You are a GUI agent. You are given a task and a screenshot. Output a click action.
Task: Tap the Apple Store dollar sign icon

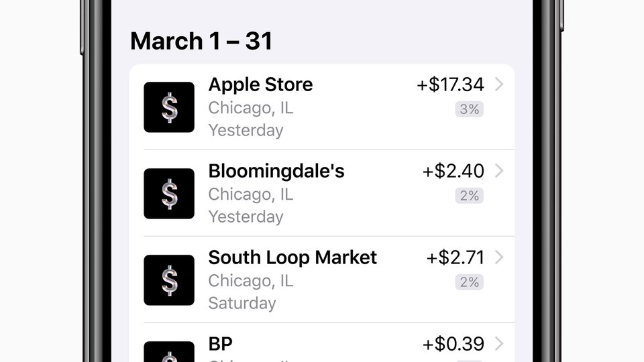169,107
